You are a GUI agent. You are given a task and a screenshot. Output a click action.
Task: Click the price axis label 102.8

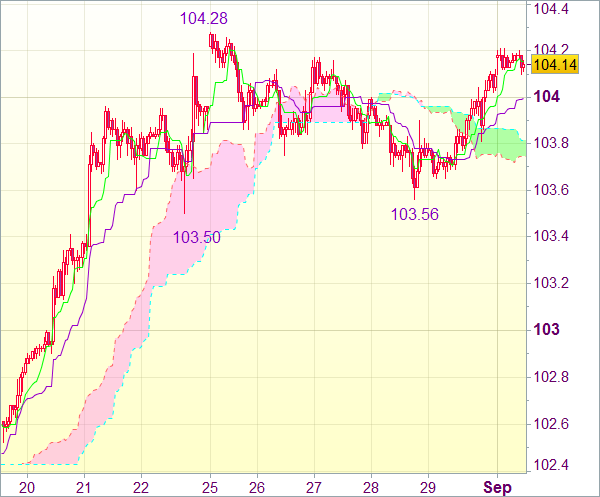click(551, 377)
